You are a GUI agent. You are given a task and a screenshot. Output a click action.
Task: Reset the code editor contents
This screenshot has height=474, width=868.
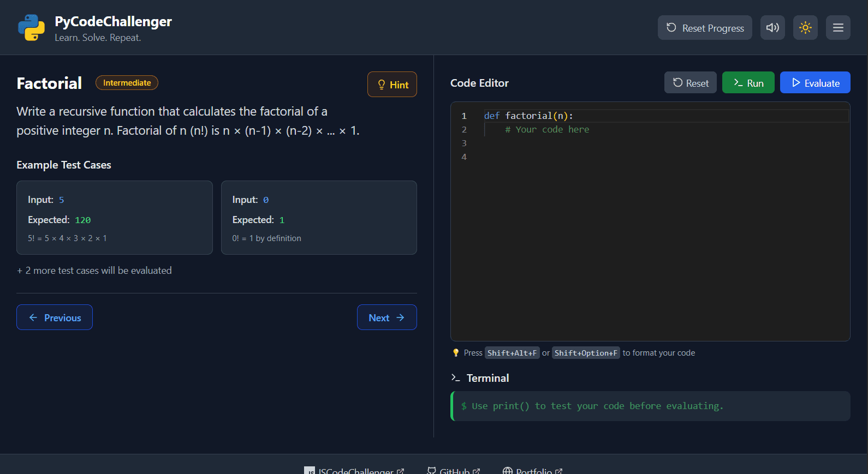click(690, 82)
